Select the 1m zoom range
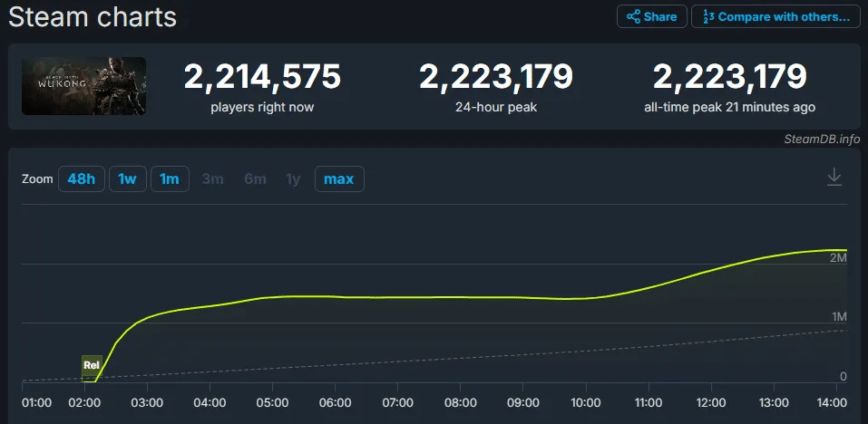 [170, 179]
